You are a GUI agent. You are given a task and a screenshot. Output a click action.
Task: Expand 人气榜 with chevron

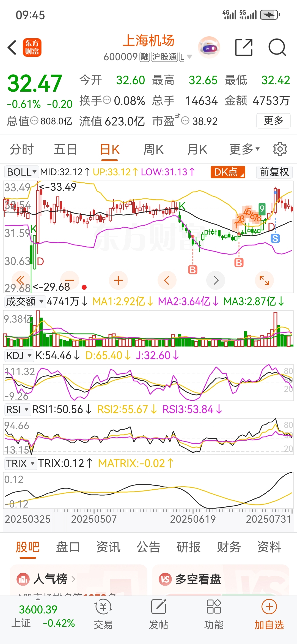(x=73, y=579)
